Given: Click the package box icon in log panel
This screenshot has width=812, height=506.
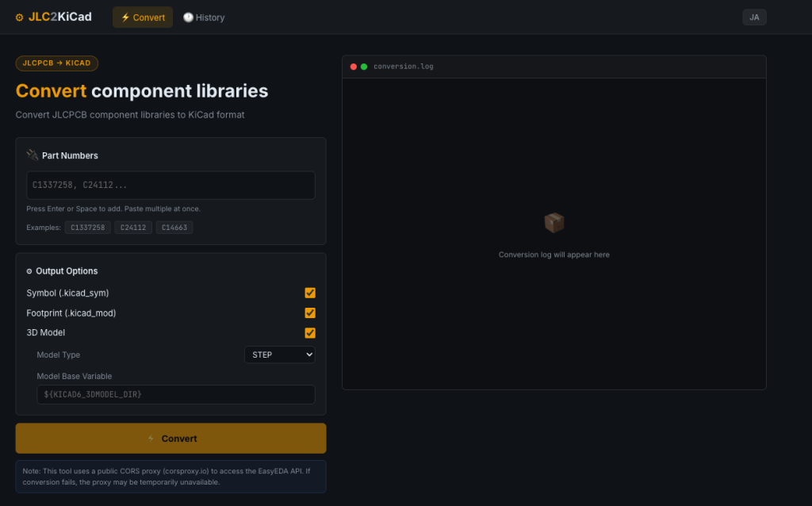Looking at the screenshot, I should click(554, 223).
